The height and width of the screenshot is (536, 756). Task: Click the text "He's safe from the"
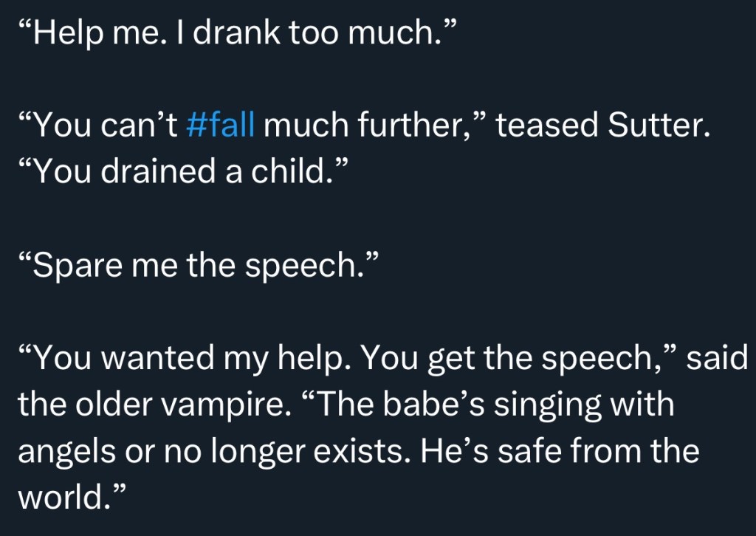560,450
